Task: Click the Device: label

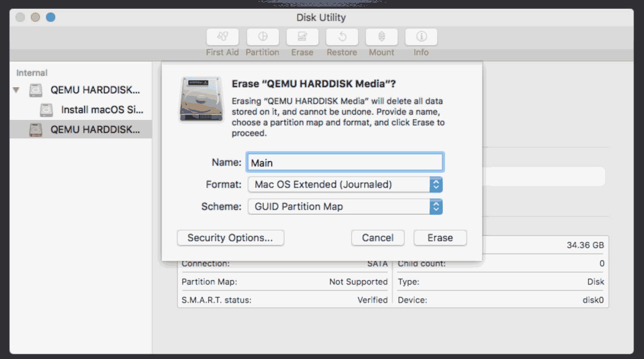Action: tap(412, 300)
